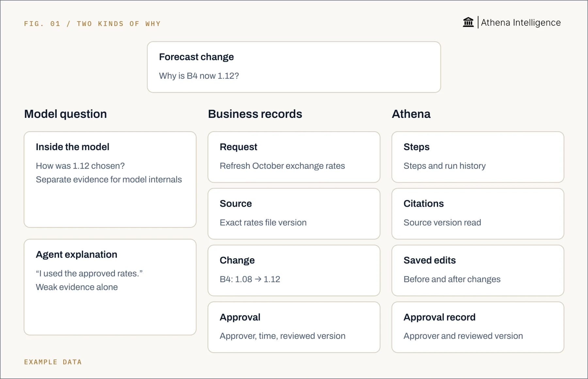Click the 'EXAMPLE DATA' footer label
The height and width of the screenshot is (379, 588).
(53, 362)
